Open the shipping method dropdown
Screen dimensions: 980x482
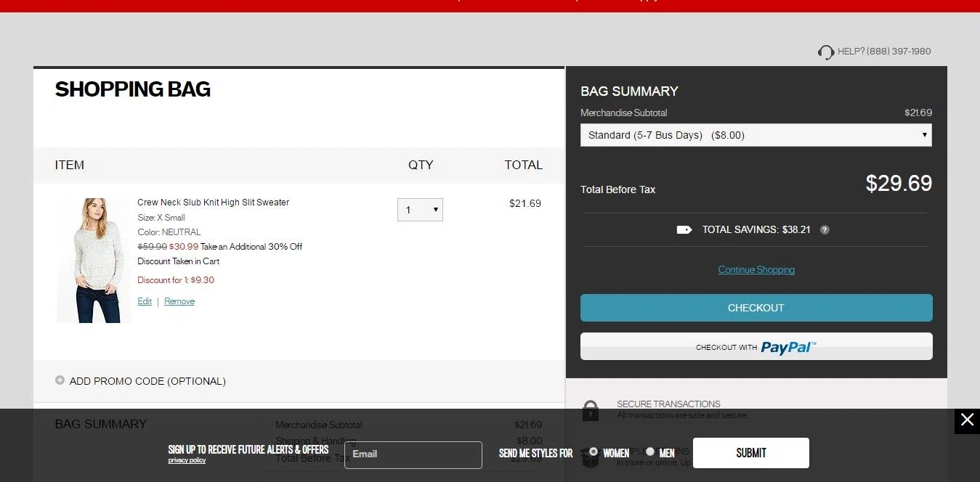point(756,135)
